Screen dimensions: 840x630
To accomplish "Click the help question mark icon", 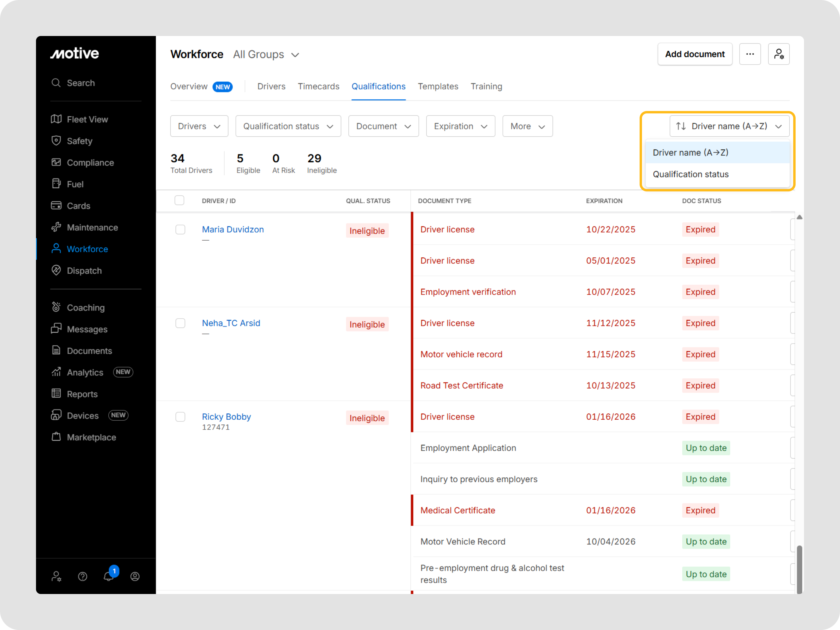I will [x=82, y=577].
